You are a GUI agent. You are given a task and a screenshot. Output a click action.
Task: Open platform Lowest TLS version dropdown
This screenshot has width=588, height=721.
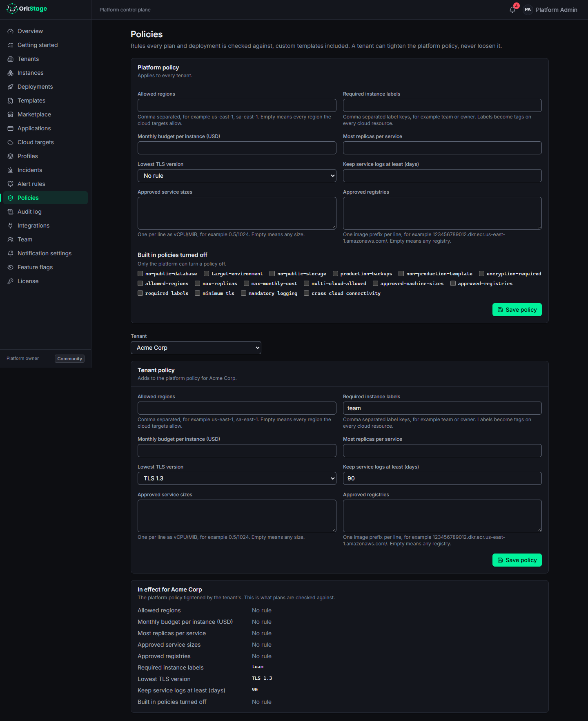[x=237, y=176]
